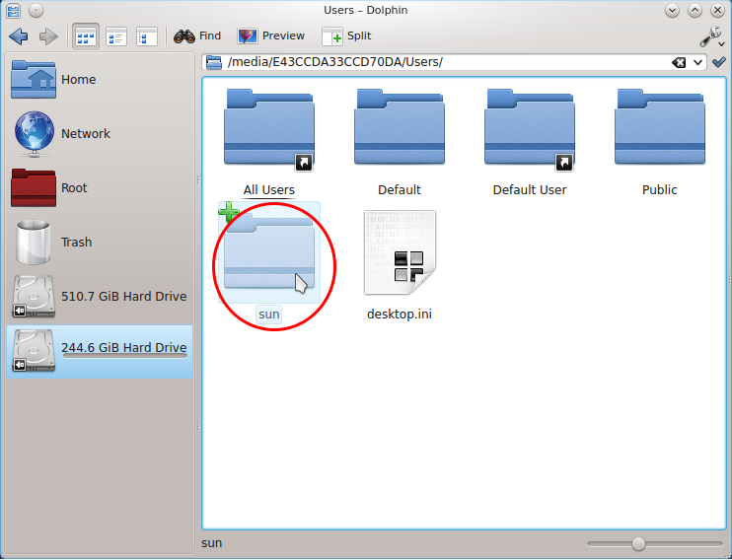This screenshot has height=560, width=732.
Task: Adjust the zoom slider handle
Action: pyautogui.click(x=638, y=543)
